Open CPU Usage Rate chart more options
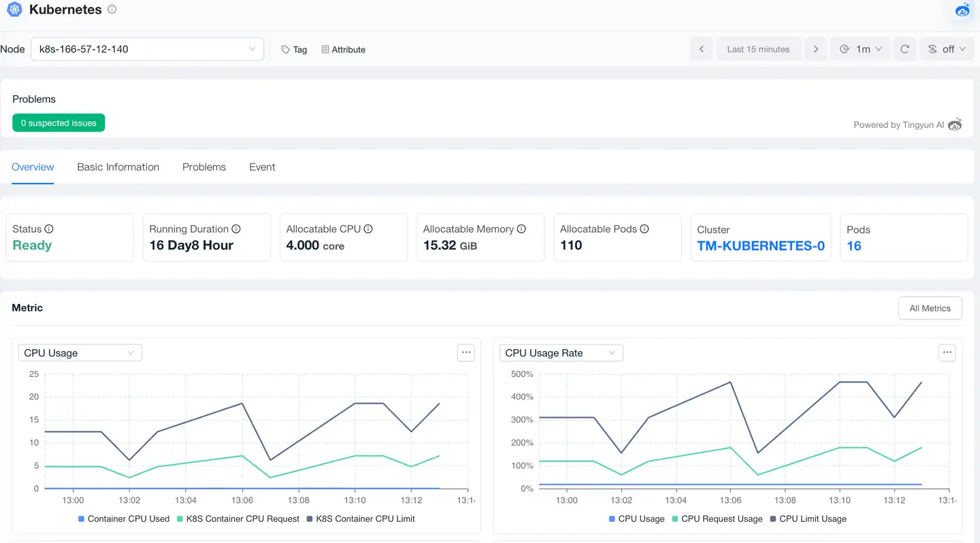The height and width of the screenshot is (543, 980). (x=947, y=352)
